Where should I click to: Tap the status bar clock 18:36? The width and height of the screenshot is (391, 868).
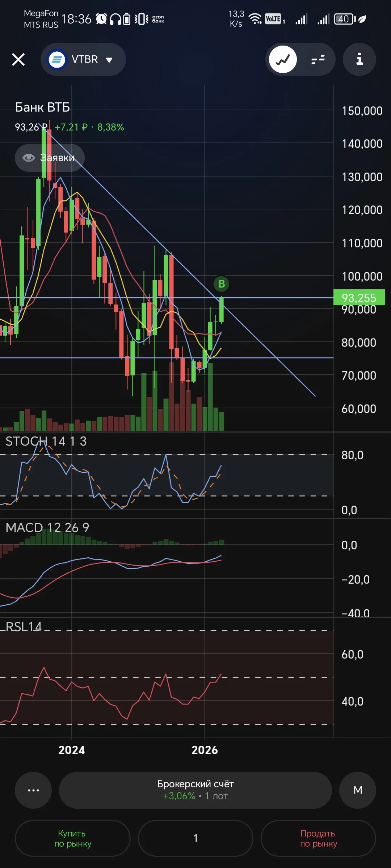point(76,19)
